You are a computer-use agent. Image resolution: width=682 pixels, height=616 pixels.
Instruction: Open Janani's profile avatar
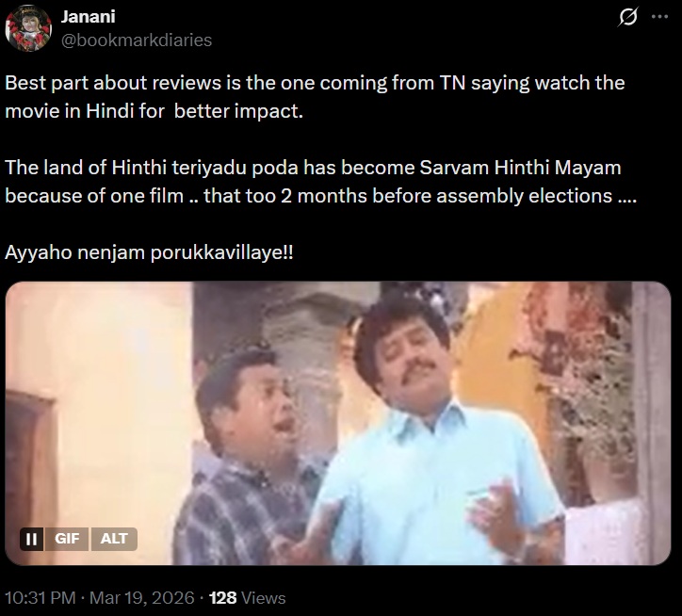28,28
